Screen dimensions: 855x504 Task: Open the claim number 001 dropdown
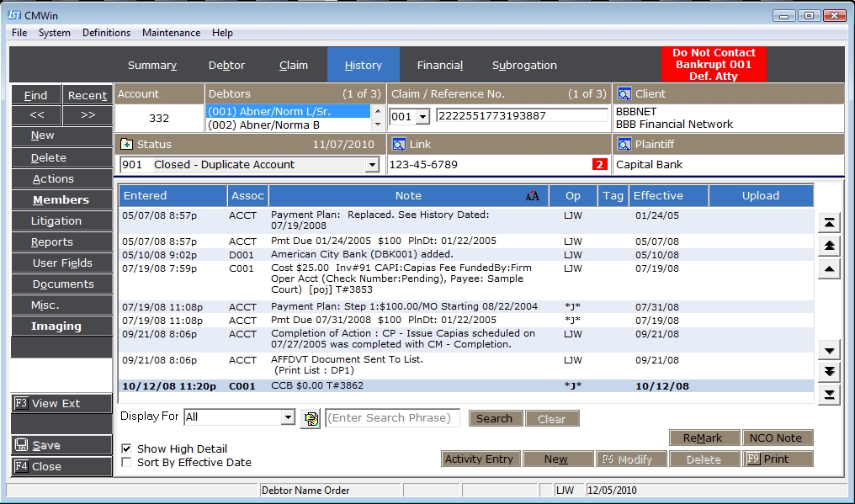[x=422, y=116]
